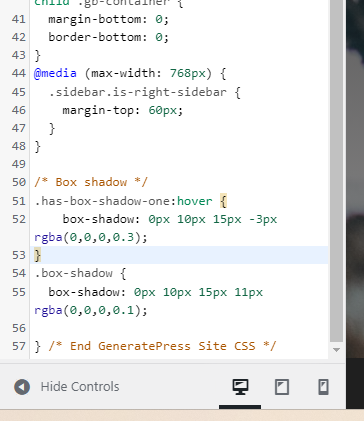The width and height of the screenshot is (364, 421).
Task: Click 'rgba(0,0,0,0.1);' value
Action: click(91, 310)
